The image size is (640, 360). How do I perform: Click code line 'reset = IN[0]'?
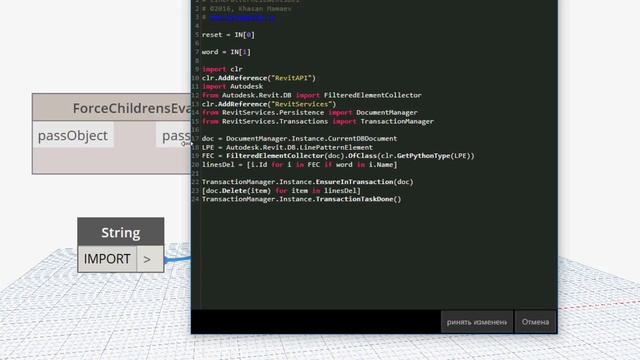tap(228, 35)
